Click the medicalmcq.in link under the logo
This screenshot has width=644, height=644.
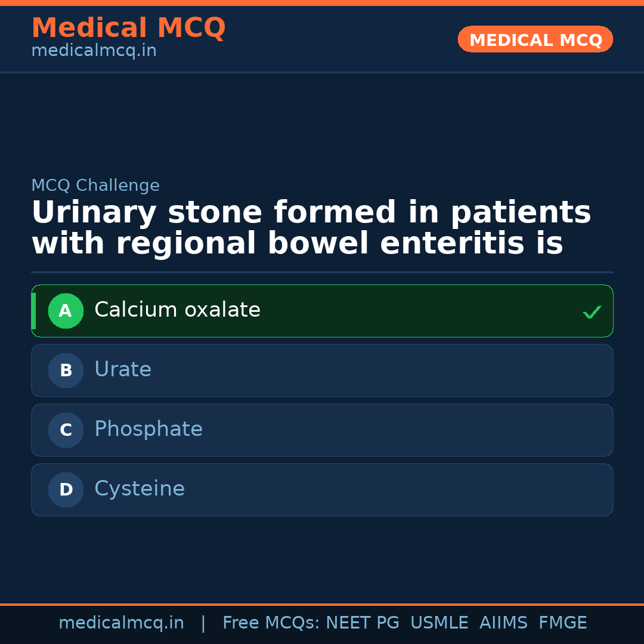(x=94, y=50)
